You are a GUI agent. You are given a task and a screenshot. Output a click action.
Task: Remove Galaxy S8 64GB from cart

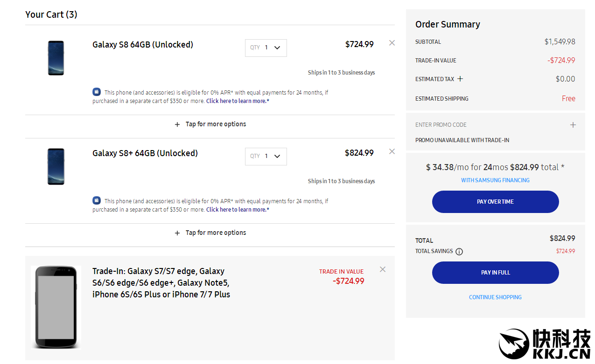(x=392, y=43)
